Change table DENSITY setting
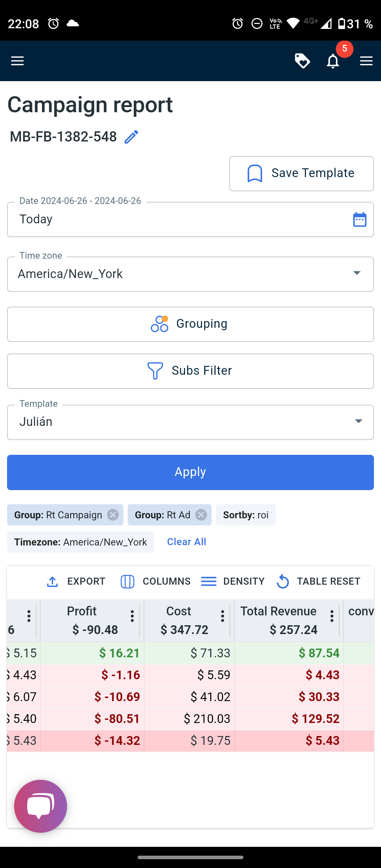 [x=233, y=581]
